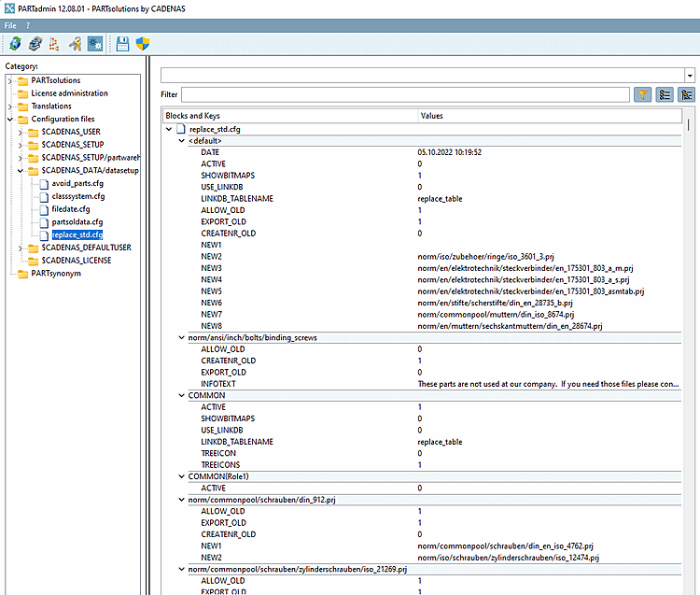Click the Values column header
The width and height of the screenshot is (700, 595).
[x=432, y=116]
